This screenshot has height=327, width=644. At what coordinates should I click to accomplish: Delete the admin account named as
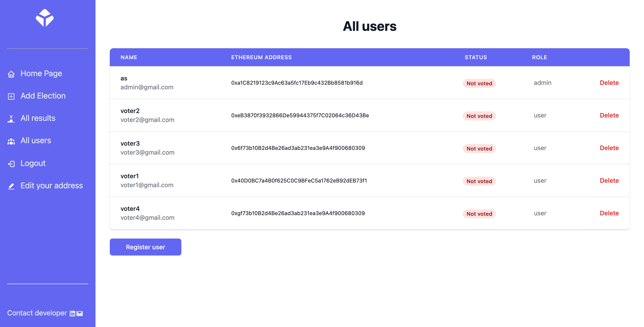(609, 83)
